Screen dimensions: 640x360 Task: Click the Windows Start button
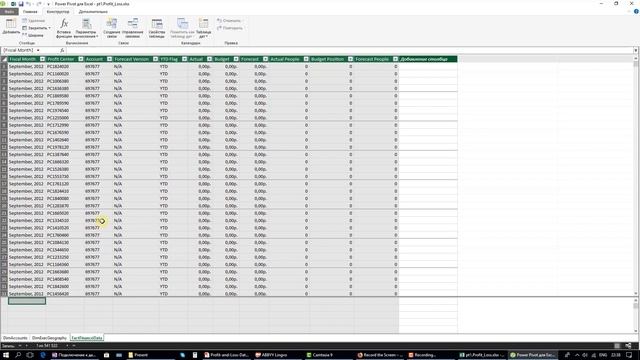click(6, 355)
